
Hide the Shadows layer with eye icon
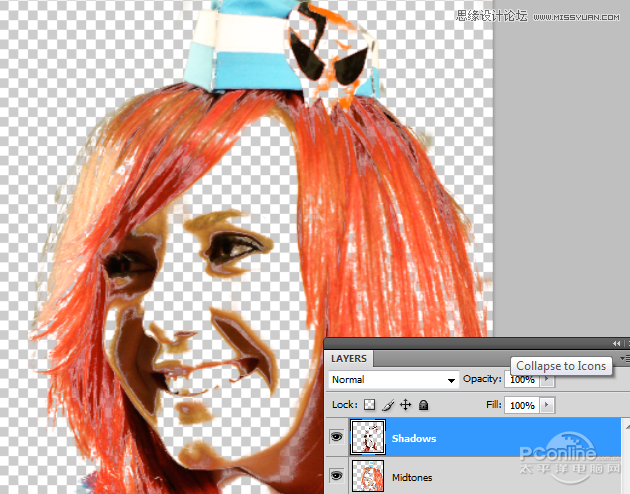335,438
